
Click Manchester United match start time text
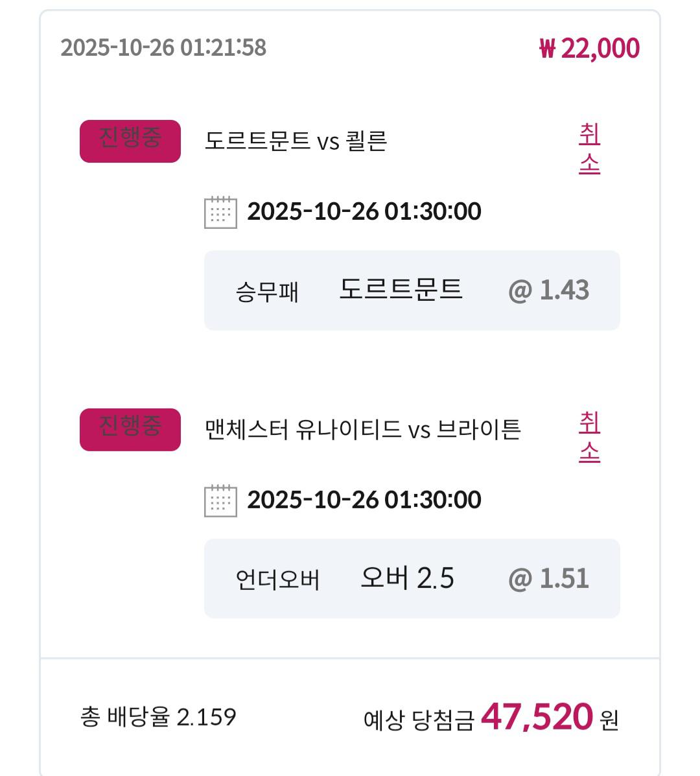[x=364, y=500]
